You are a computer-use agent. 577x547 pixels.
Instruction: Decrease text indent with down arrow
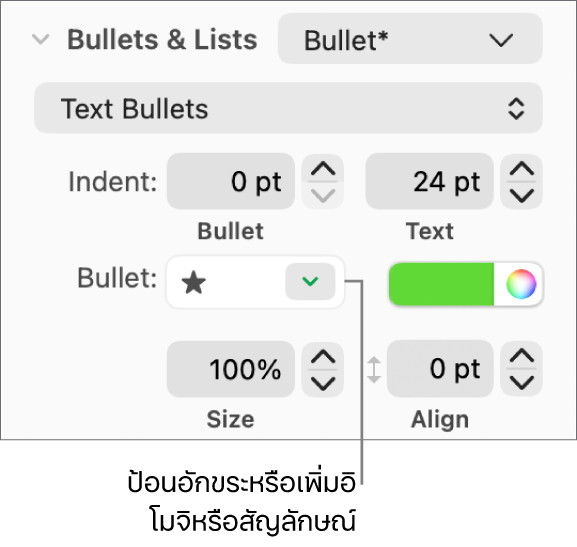pyautogui.click(x=521, y=195)
